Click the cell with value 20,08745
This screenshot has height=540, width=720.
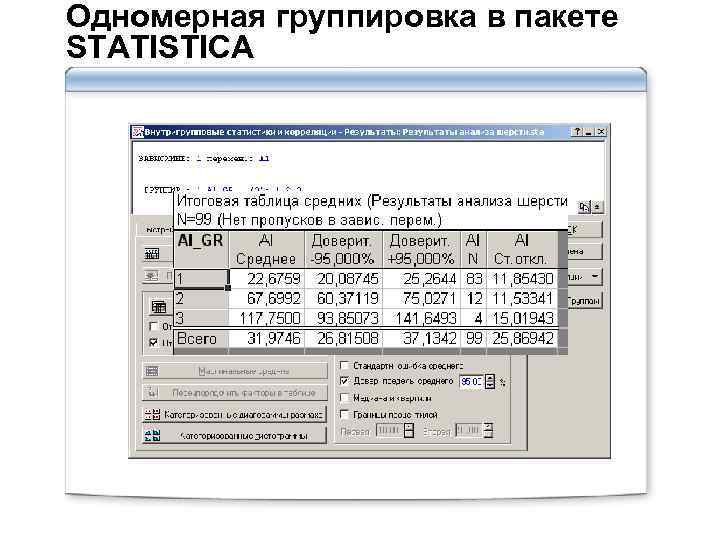coord(343,279)
